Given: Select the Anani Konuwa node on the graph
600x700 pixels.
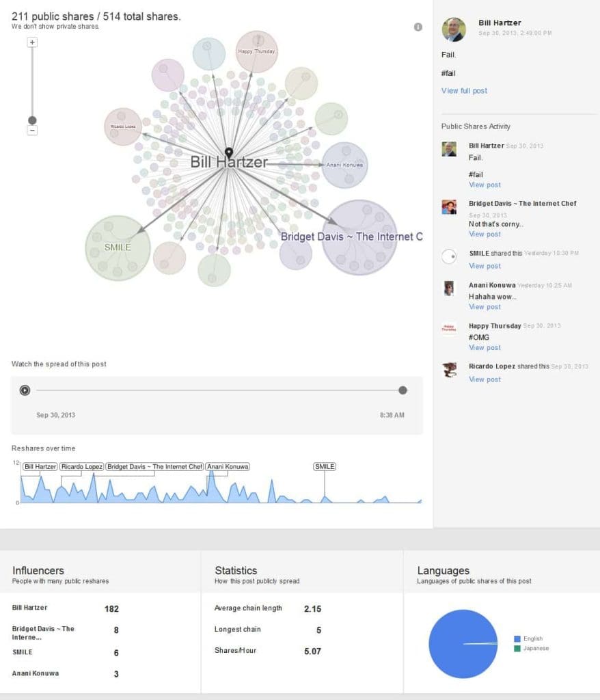Looking at the screenshot, I should tap(346, 164).
